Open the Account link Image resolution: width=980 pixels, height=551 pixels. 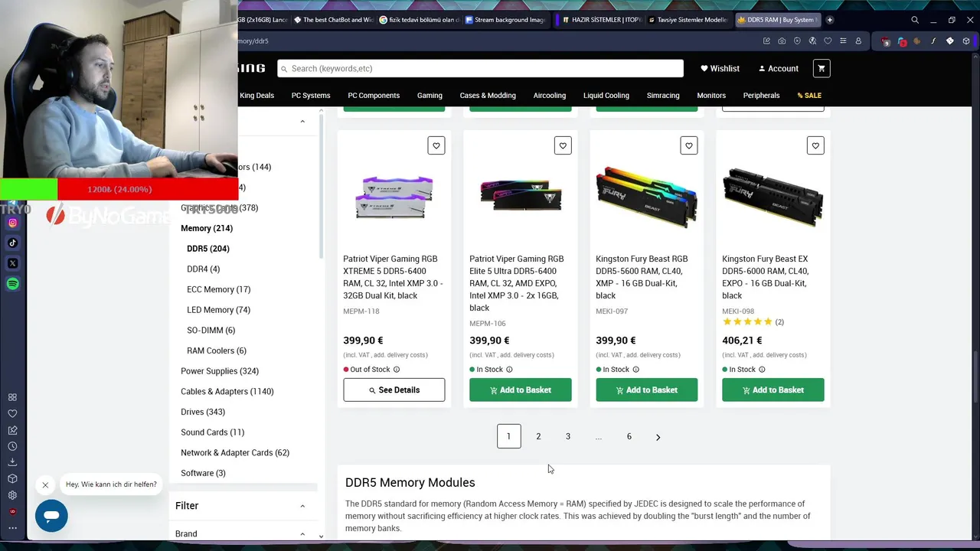point(778,69)
